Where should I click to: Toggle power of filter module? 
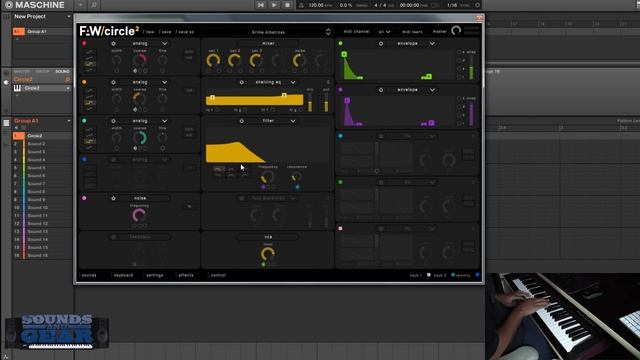(x=242, y=121)
